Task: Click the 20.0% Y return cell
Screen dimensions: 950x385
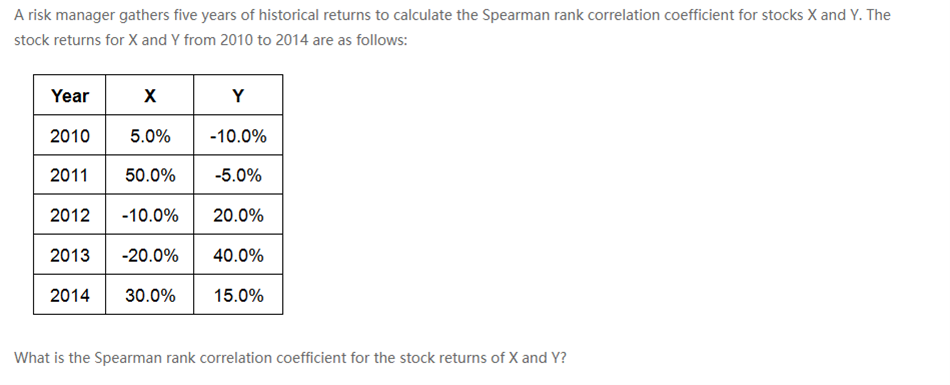Action: [238, 215]
